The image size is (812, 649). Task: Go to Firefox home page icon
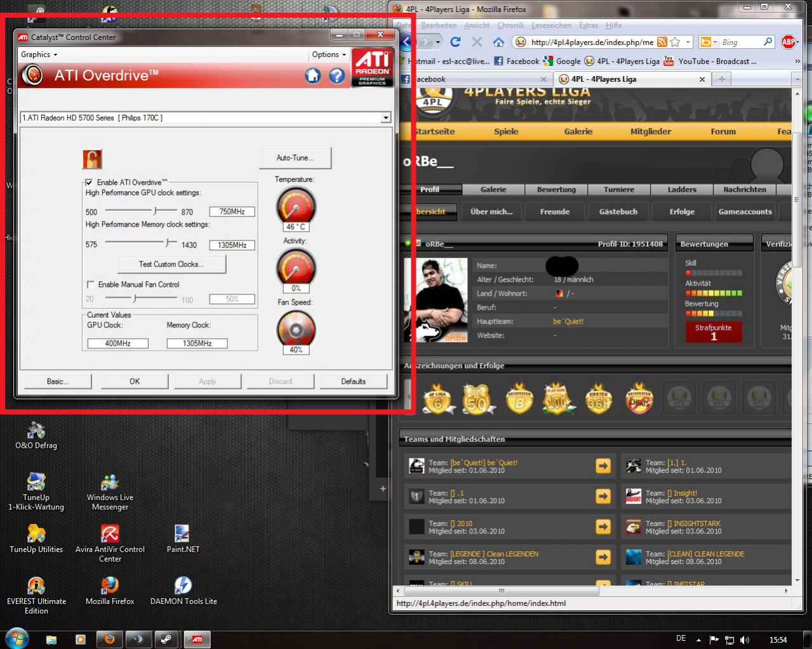click(x=498, y=42)
